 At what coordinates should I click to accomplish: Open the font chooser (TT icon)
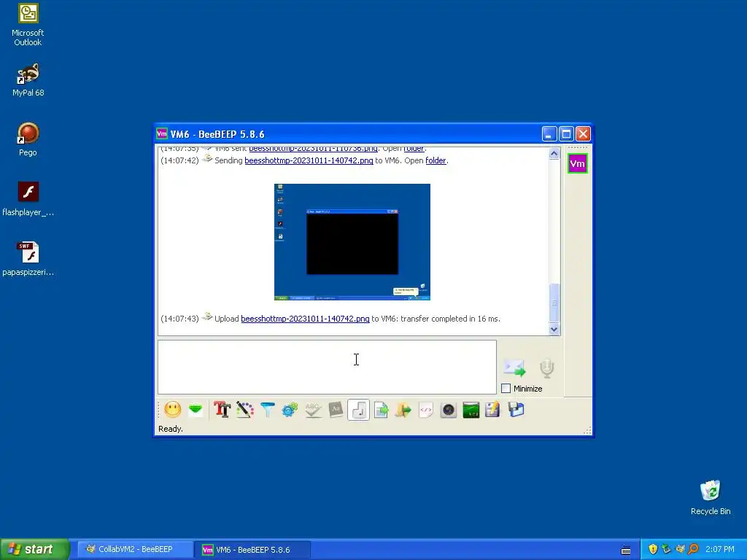(222, 410)
